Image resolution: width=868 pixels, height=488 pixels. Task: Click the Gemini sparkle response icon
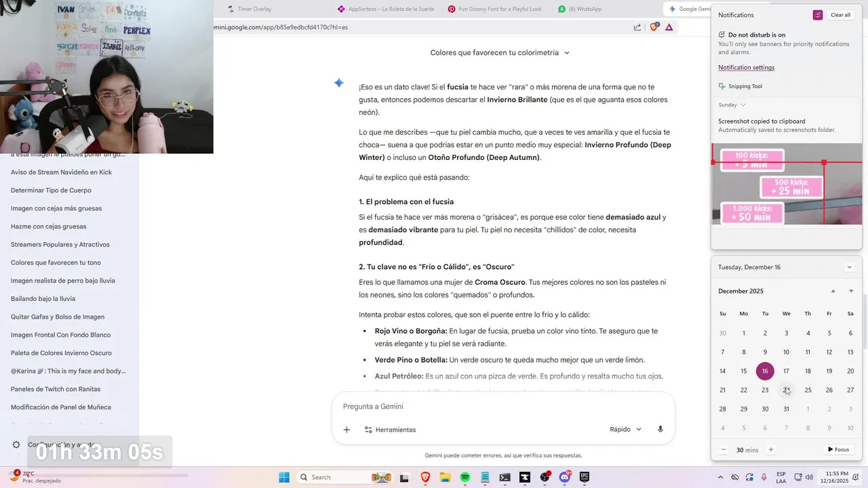[x=339, y=83]
